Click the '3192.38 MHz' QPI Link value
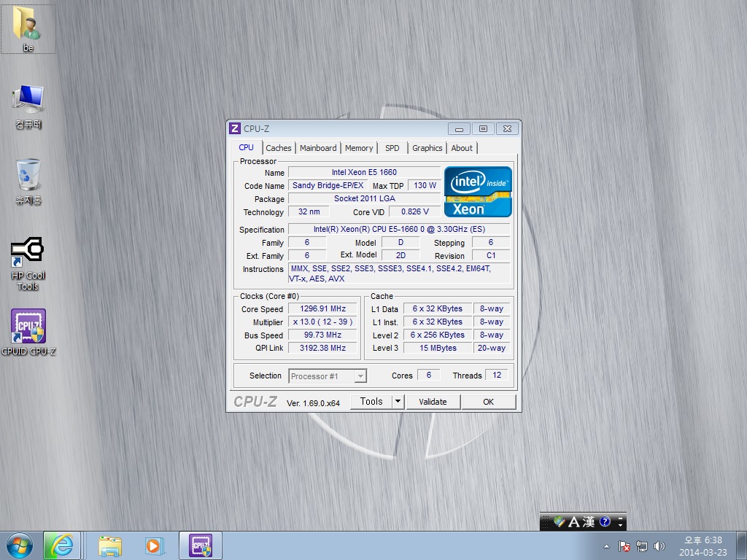 pyautogui.click(x=322, y=348)
